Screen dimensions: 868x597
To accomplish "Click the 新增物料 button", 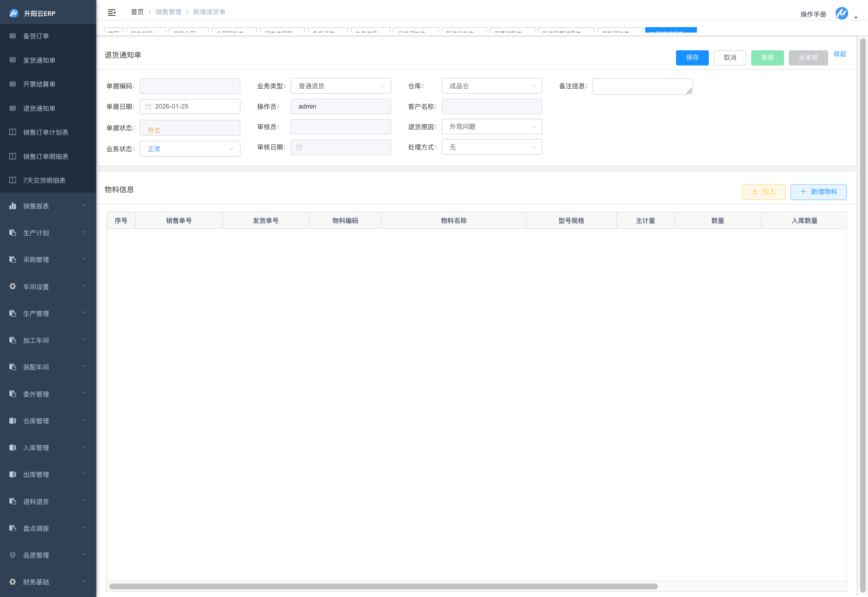I will pyautogui.click(x=818, y=192).
